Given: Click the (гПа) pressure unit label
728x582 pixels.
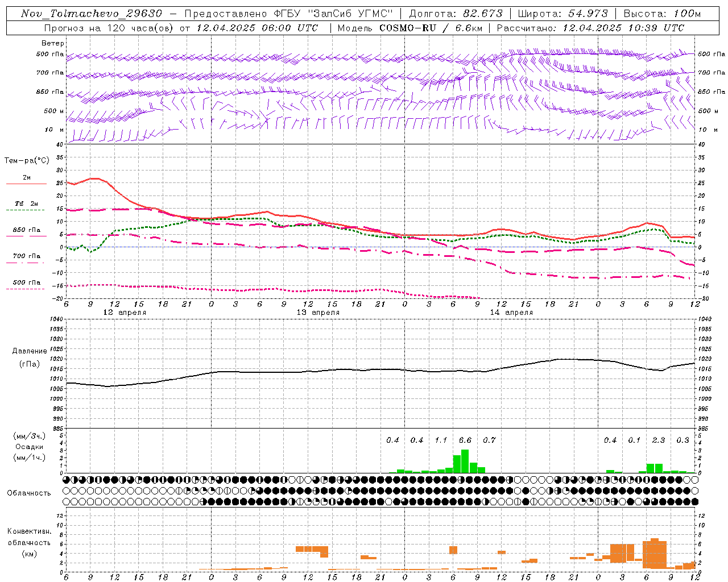Looking at the screenshot, I should tap(30, 364).
